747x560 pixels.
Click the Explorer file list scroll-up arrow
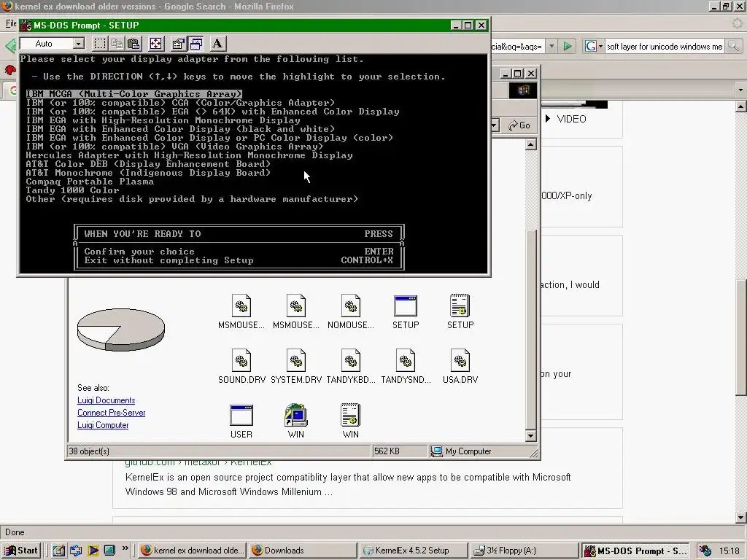click(531, 144)
